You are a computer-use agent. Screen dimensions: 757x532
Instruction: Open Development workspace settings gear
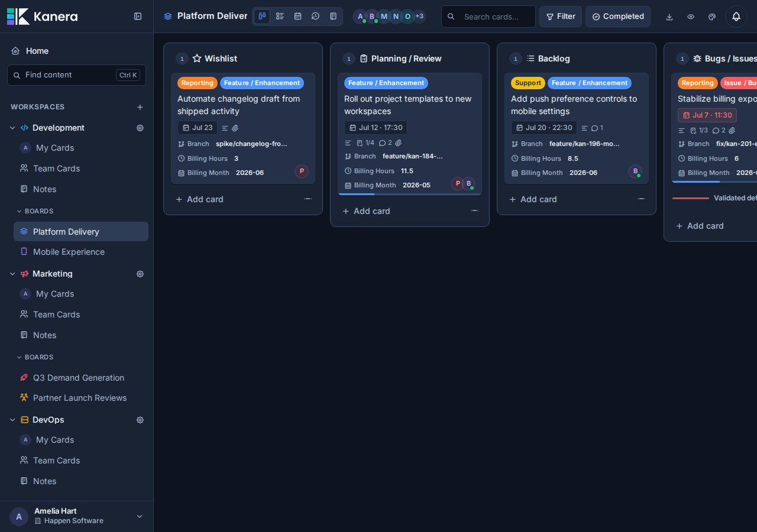click(x=140, y=128)
